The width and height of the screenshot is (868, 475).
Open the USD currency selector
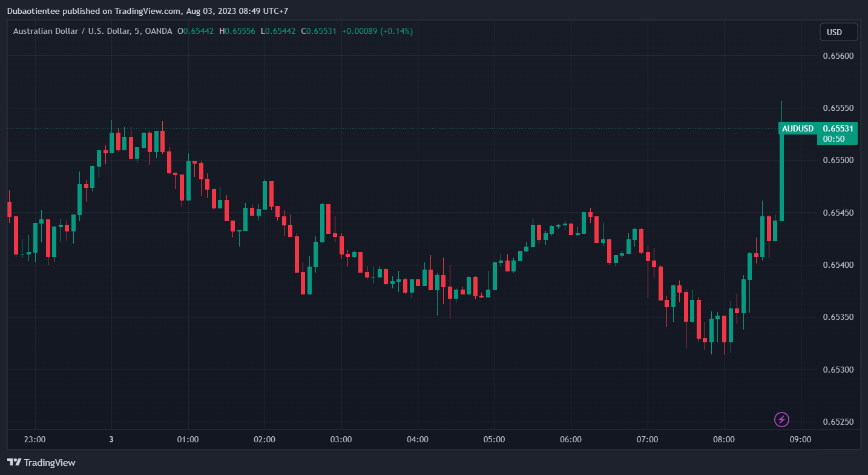(838, 32)
